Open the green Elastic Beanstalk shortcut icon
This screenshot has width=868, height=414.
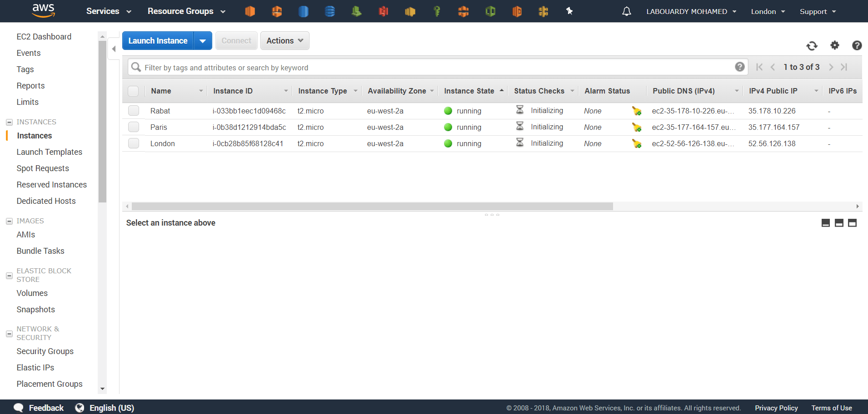(x=357, y=11)
